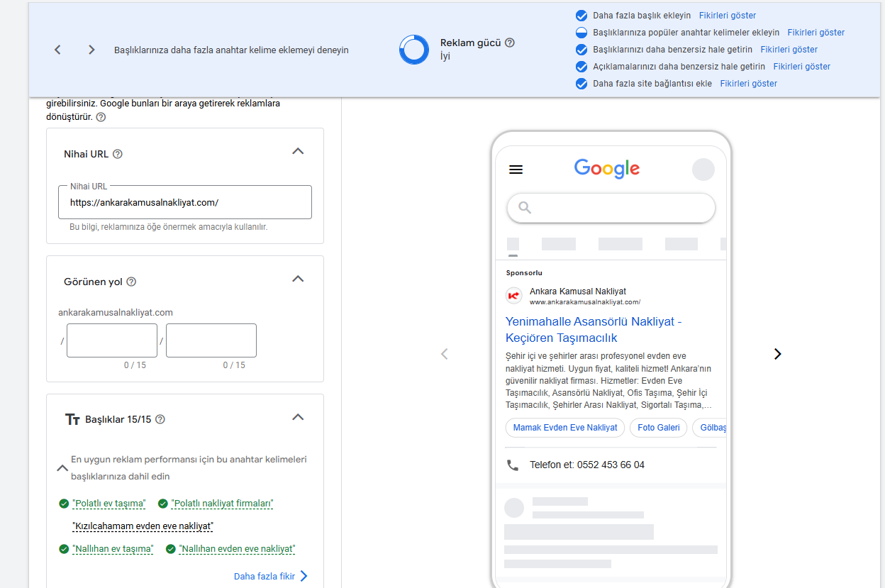Open help icon next to Başlıklar 15/15
This screenshot has width=885, height=588.
click(160, 419)
